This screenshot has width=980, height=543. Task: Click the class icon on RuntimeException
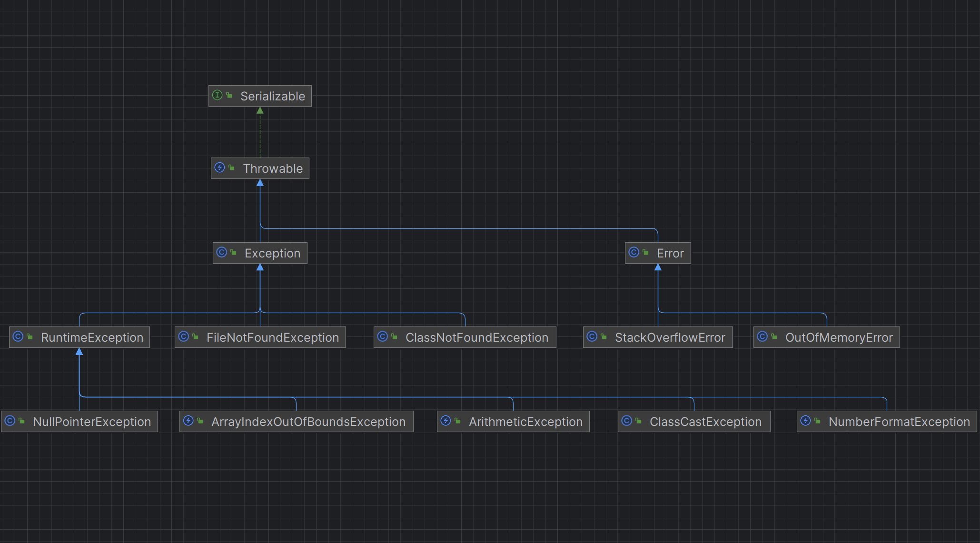(x=18, y=336)
